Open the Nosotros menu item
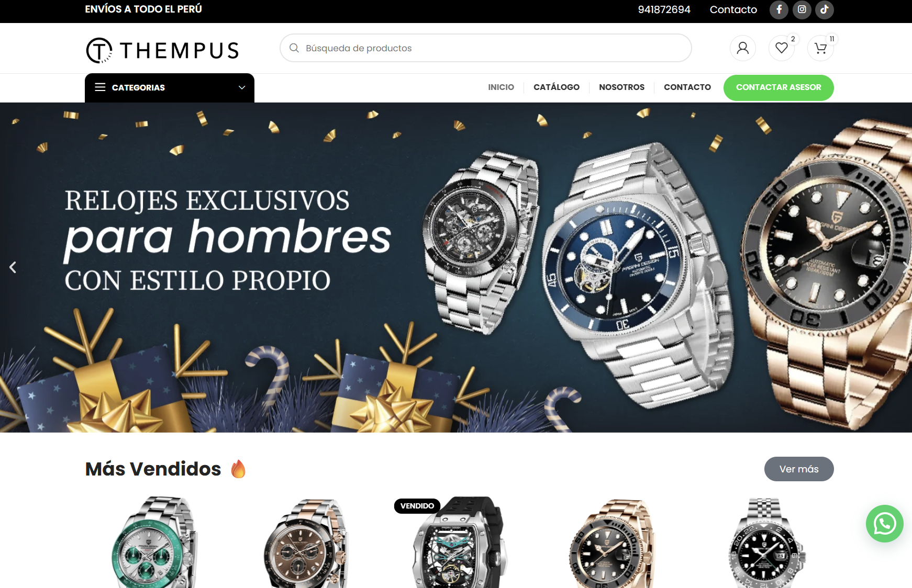The height and width of the screenshot is (588, 912). (x=621, y=87)
